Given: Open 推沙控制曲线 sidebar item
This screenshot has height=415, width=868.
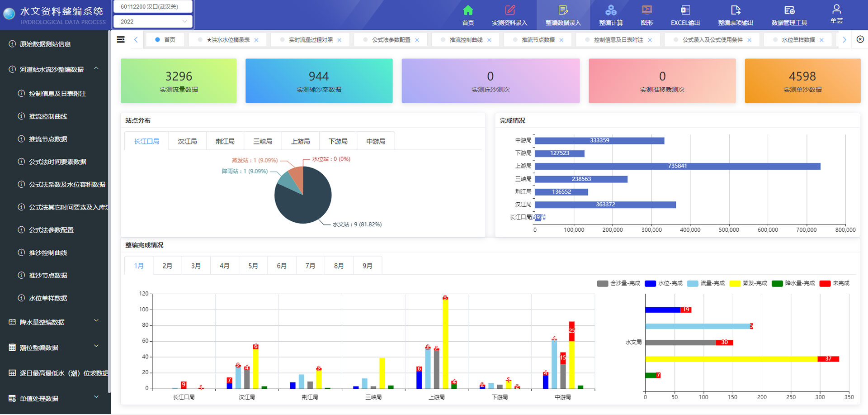Looking at the screenshot, I should pyautogui.click(x=48, y=253).
